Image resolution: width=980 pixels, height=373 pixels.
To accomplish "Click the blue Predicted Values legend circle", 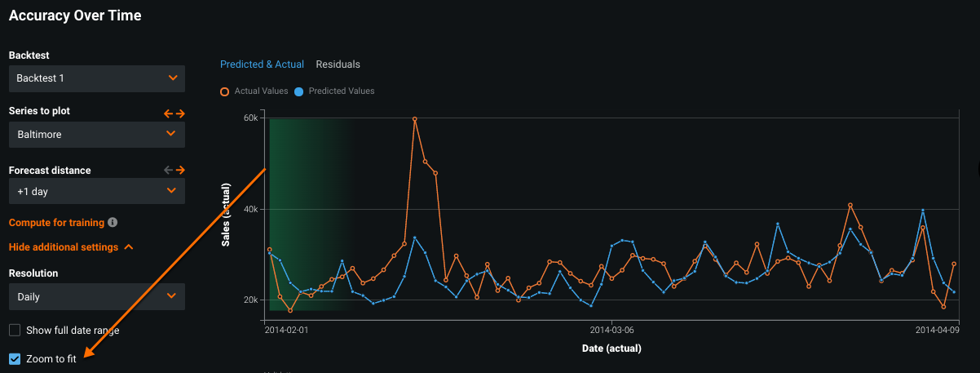I will tap(298, 91).
